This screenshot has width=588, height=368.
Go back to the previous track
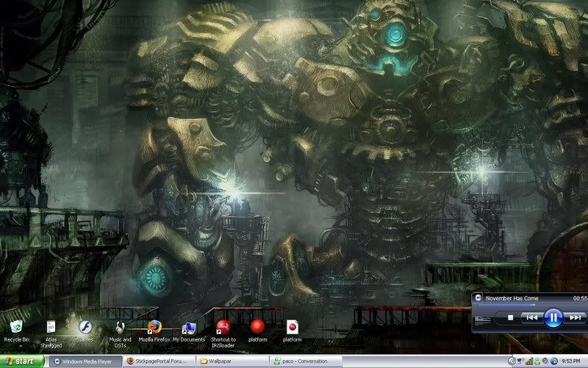pos(531,318)
